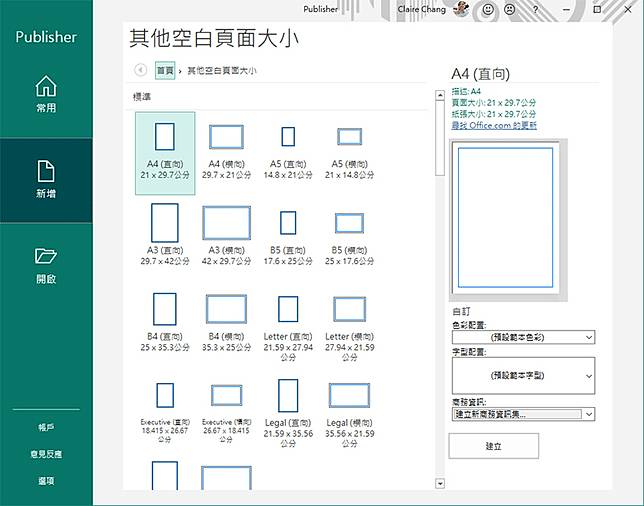This screenshot has height=506, width=644.
Task: Select the A4 (直向) page size
Action: (165, 153)
